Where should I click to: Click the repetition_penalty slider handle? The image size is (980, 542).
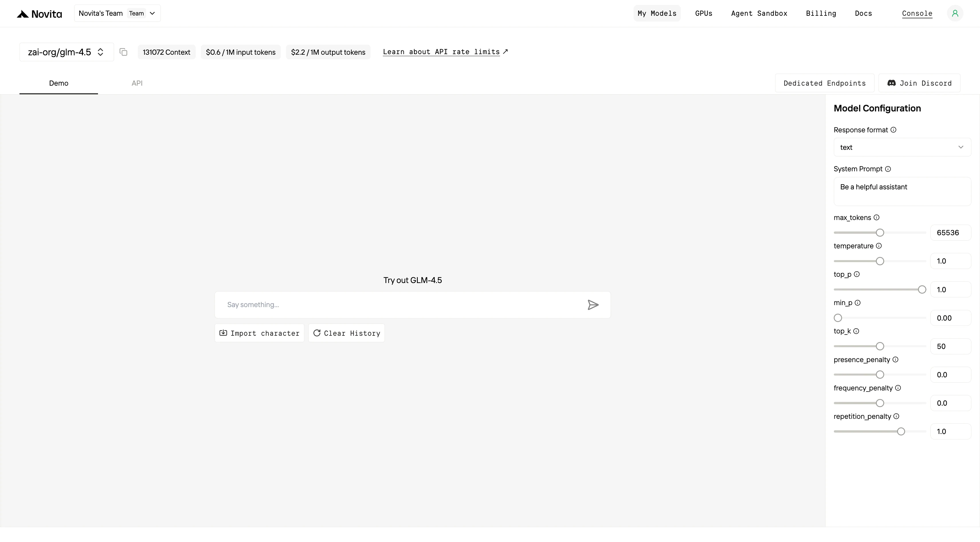(901, 432)
